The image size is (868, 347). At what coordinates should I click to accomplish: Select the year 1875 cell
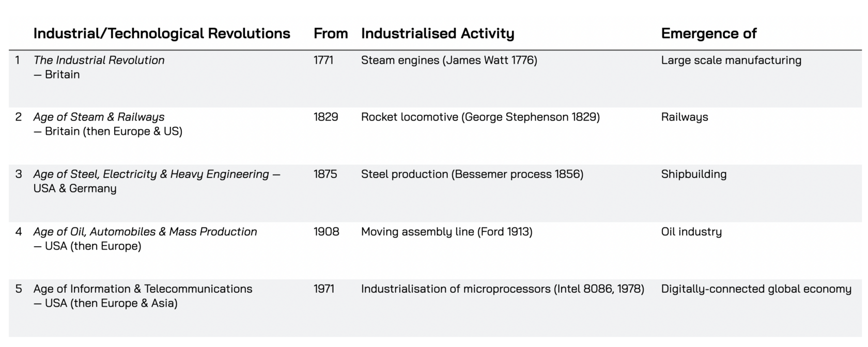[x=326, y=174]
